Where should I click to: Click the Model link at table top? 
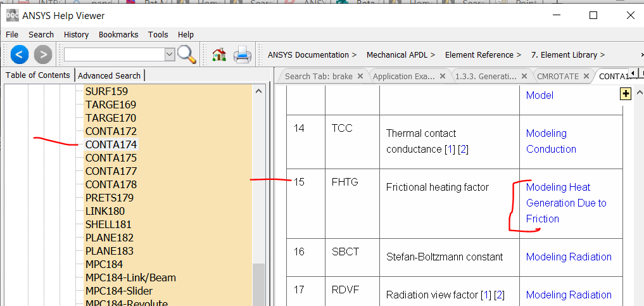tap(540, 95)
